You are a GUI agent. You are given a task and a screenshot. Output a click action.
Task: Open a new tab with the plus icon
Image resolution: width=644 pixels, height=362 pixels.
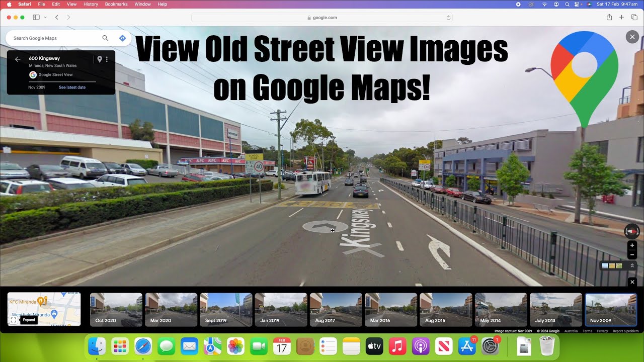pos(622,17)
